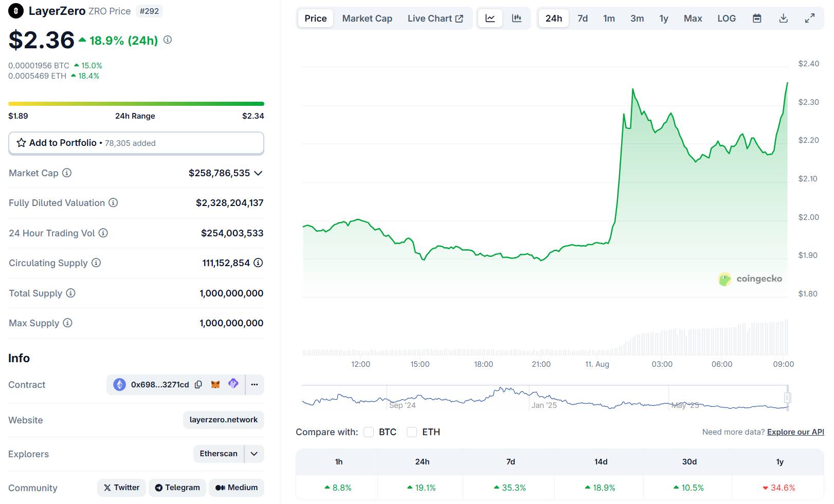
Task: Click the contract address 0x698...3271cd
Action: click(160, 384)
